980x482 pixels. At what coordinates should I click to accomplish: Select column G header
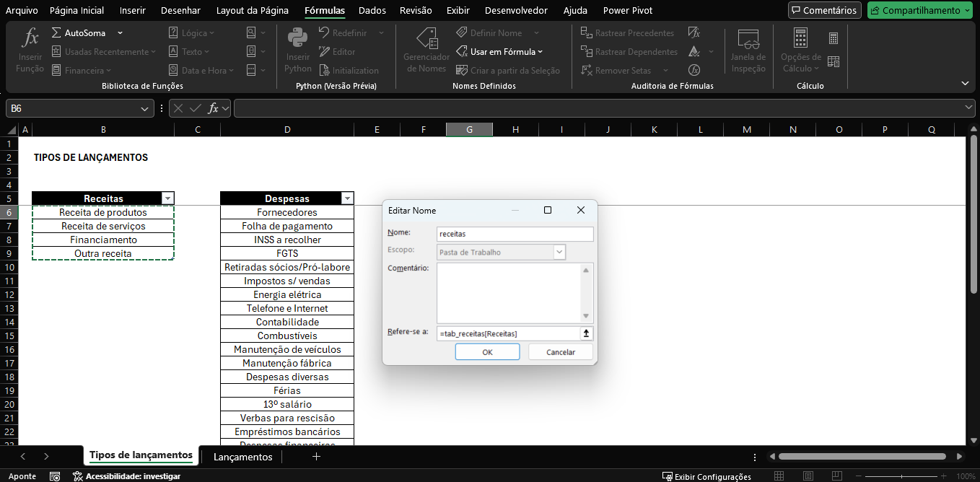(469, 129)
